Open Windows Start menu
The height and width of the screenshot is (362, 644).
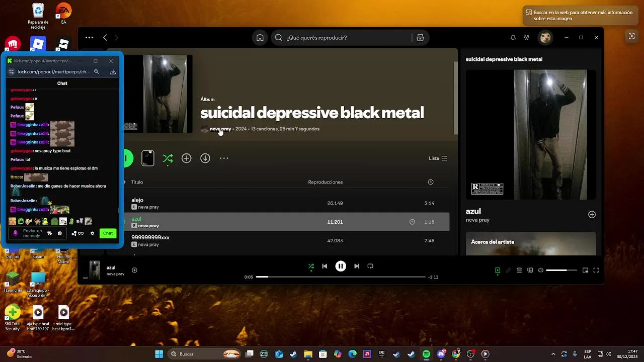tap(159, 354)
